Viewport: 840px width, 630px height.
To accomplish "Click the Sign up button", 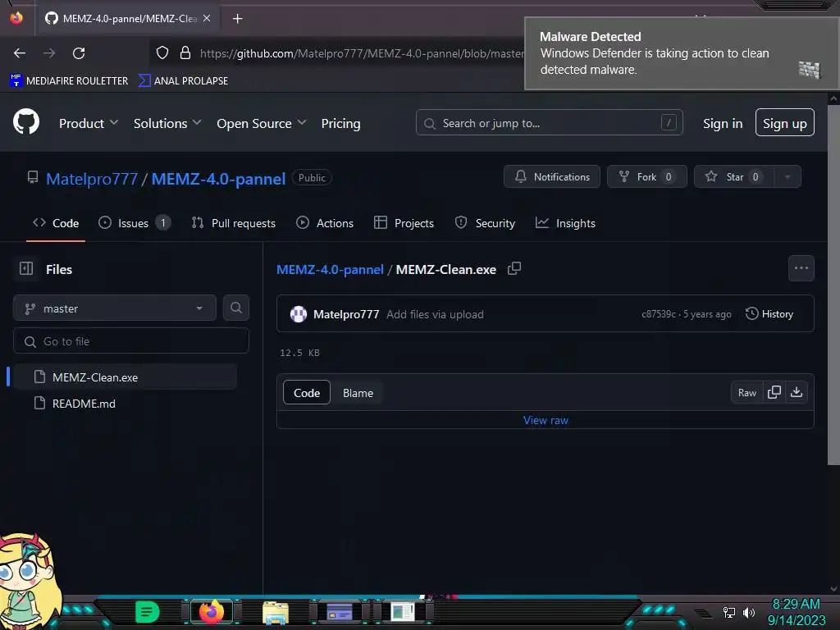I will [785, 123].
